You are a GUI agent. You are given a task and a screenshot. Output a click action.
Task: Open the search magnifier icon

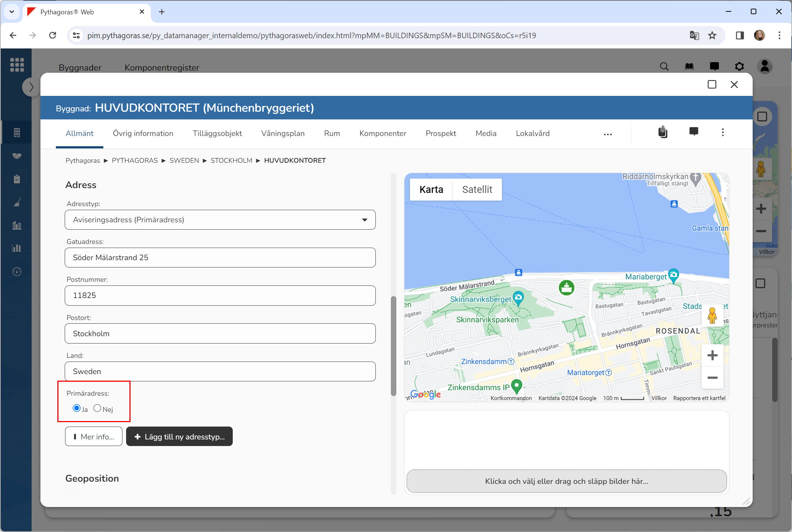click(x=664, y=66)
